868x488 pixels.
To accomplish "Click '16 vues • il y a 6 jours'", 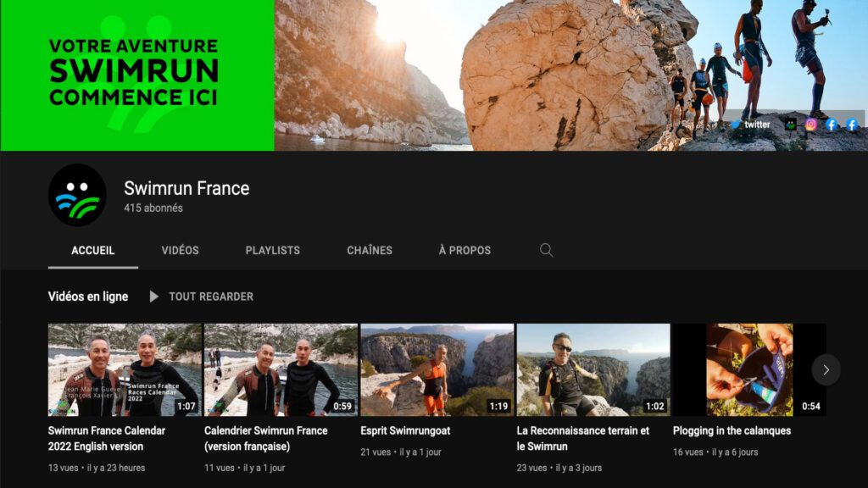I will coord(715,452).
